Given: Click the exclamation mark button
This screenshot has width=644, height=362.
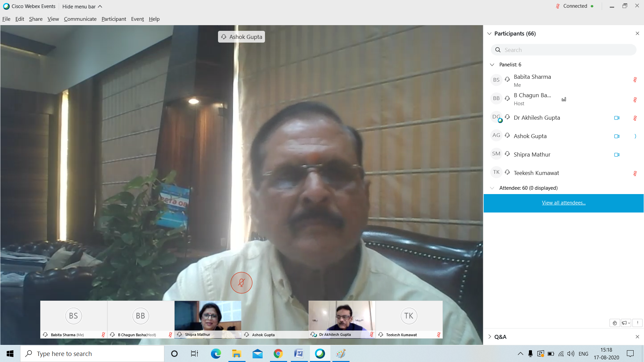Looking at the screenshot, I should tap(637, 323).
